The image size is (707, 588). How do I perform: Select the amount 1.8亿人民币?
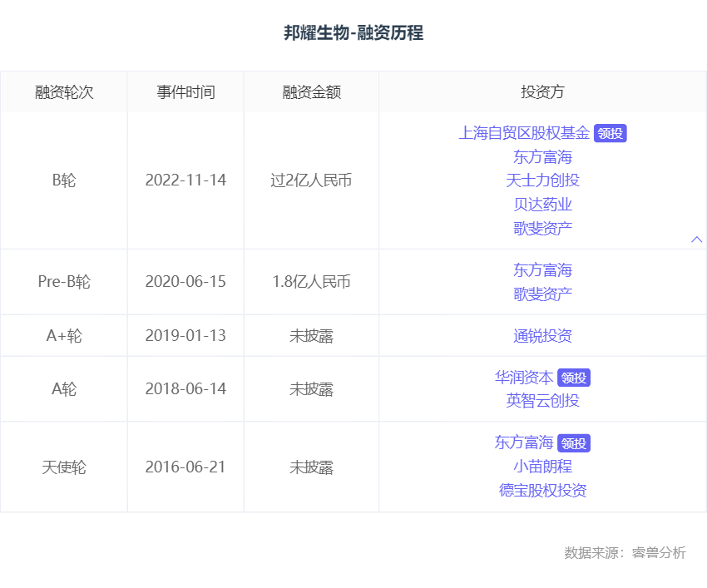[312, 282]
